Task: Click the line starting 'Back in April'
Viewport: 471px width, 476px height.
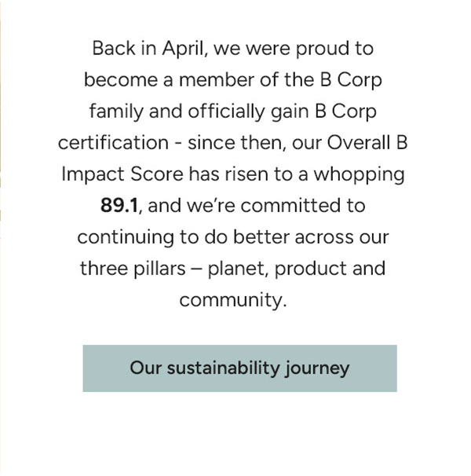Action: [x=233, y=49]
